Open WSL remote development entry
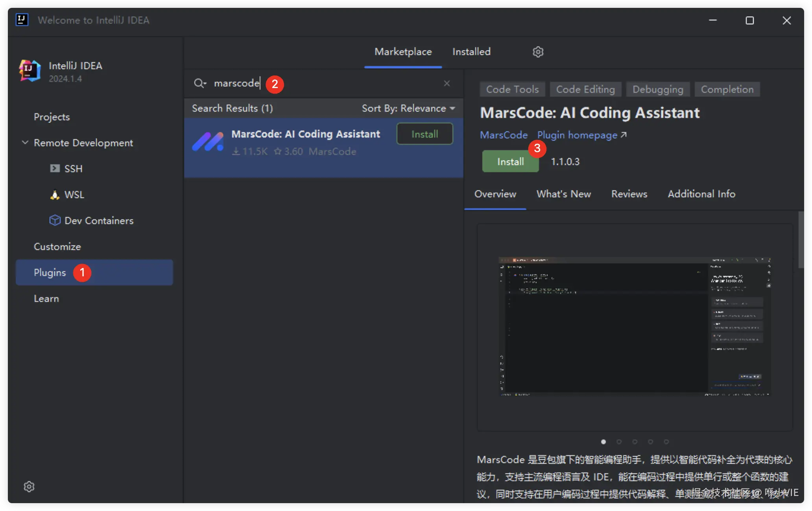Image resolution: width=812 pixels, height=511 pixels. 74,195
